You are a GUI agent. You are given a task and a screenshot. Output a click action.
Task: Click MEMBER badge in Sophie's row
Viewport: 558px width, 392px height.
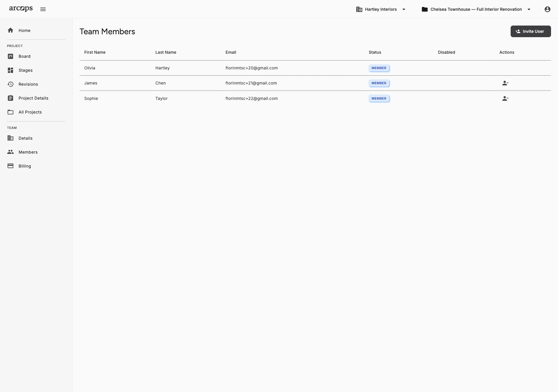379,98
